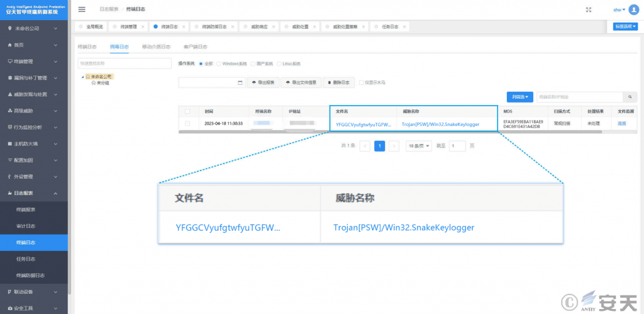This screenshot has height=314, width=644.
Task: Close the 任务日志 page tab
Action: click(x=404, y=26)
